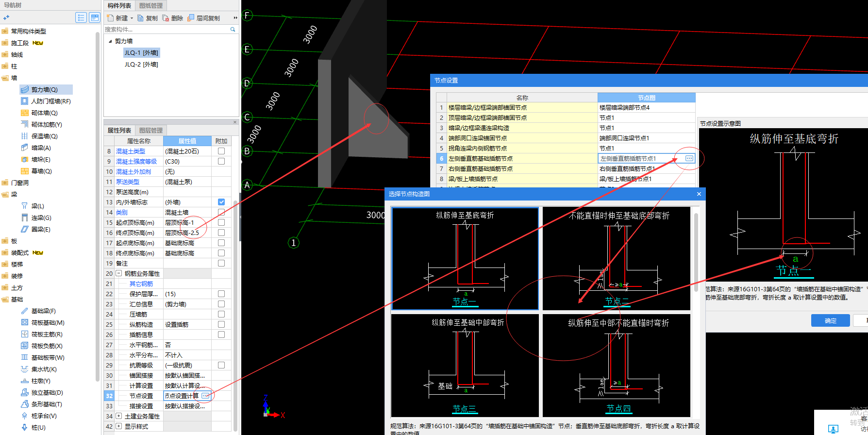Collapse the 墙 folder in navigation tree
Screen dimensions: 868x435
[5, 78]
